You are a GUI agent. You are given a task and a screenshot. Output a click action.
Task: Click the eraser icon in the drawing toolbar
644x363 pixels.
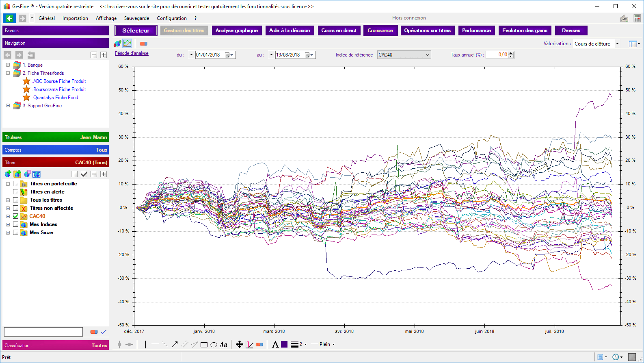click(x=259, y=345)
